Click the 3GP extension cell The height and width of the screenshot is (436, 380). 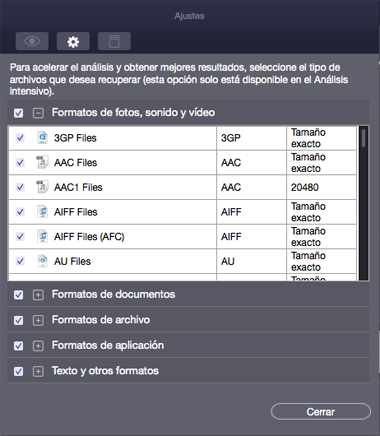(x=251, y=138)
